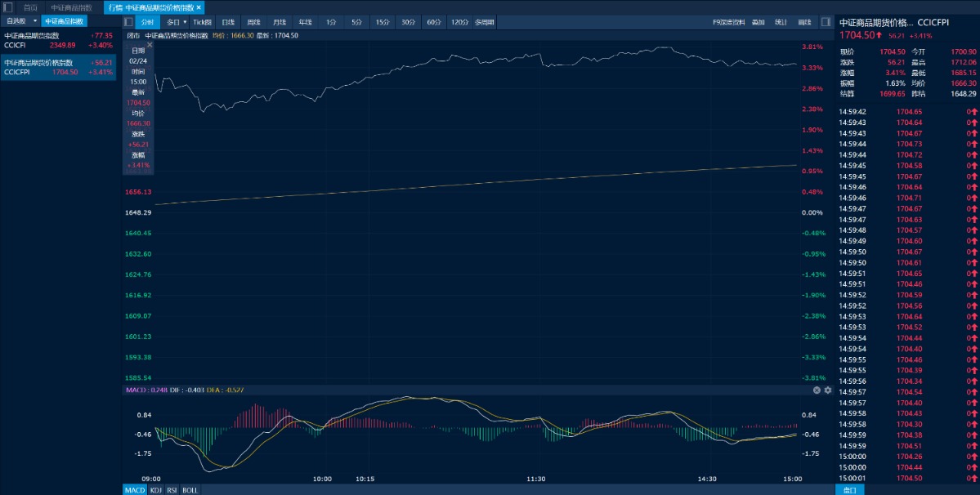
Task: Open the 多周期 multi-period view
Action: (x=485, y=22)
